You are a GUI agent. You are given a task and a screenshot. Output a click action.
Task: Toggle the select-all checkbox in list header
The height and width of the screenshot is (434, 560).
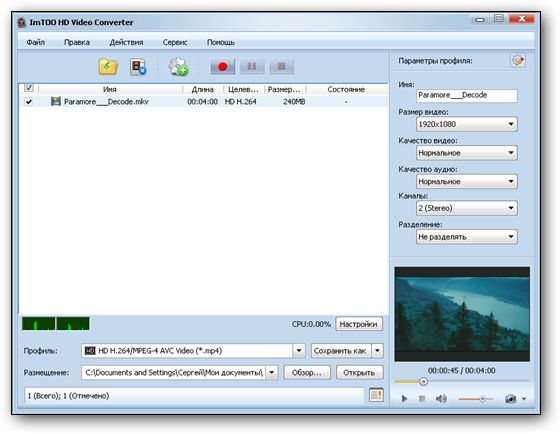29,88
